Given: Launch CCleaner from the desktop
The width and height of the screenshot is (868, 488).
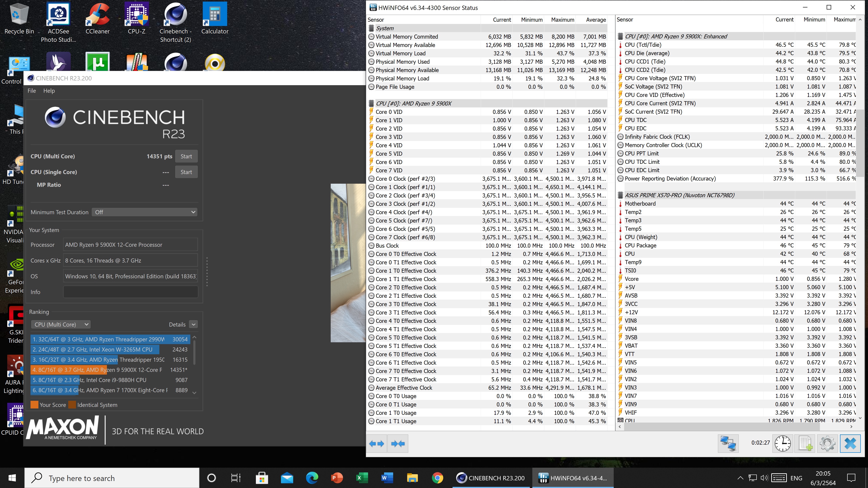Looking at the screenshot, I should click(x=97, y=19).
